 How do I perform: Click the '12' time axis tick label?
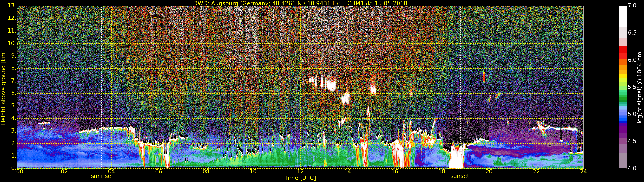[x=300, y=172]
